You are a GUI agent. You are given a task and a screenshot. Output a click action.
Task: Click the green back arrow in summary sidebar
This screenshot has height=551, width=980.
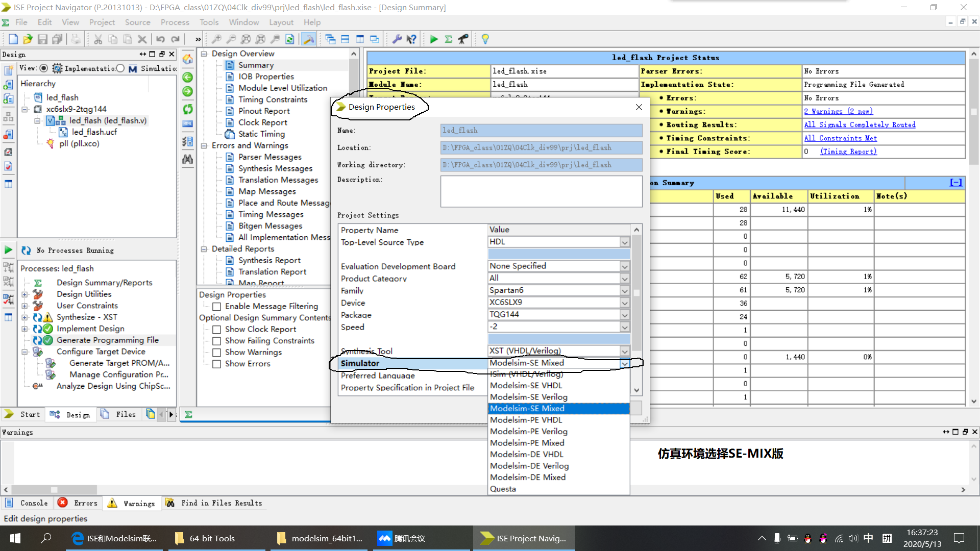click(188, 77)
